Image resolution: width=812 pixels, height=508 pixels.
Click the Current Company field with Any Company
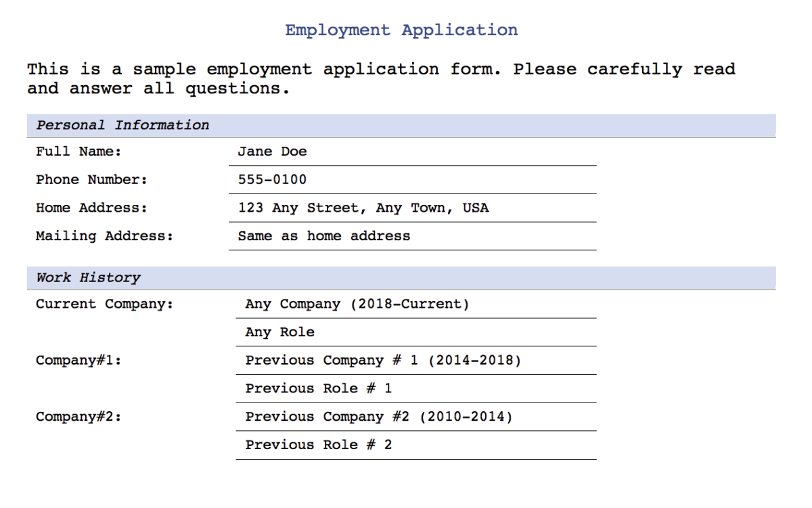[x=416, y=304]
